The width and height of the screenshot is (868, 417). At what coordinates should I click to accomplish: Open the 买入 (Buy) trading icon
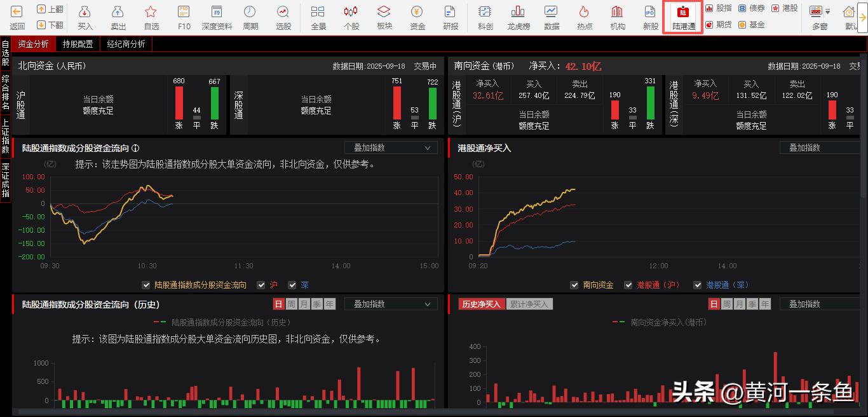[85, 16]
